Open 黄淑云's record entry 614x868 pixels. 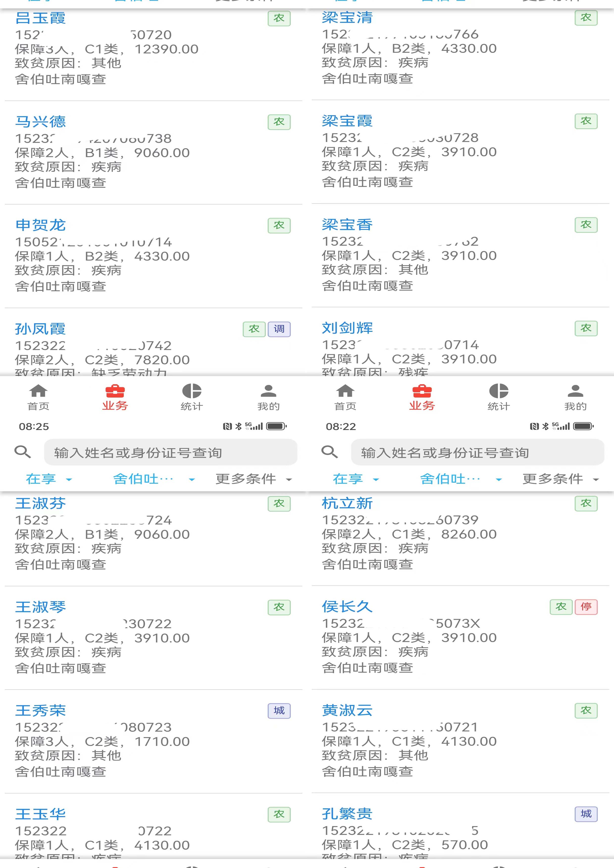pos(460,741)
